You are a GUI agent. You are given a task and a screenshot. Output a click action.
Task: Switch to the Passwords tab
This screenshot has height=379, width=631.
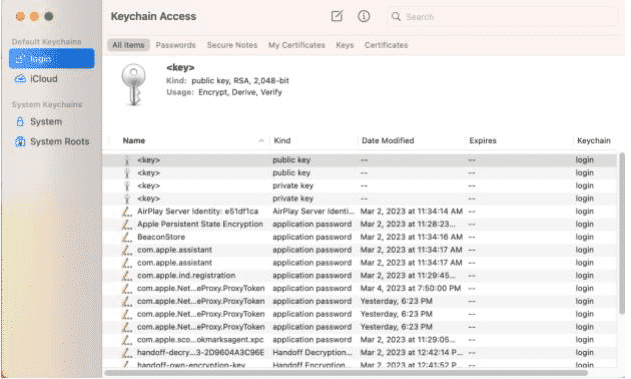point(175,45)
